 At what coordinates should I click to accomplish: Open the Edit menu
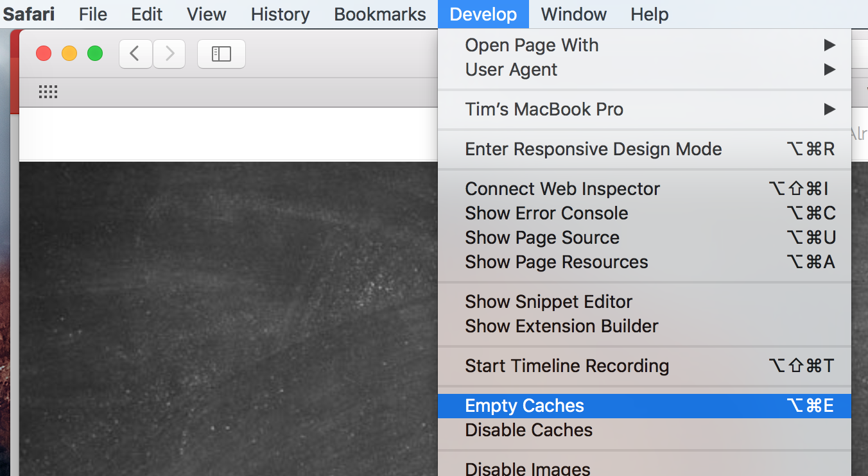tap(147, 14)
